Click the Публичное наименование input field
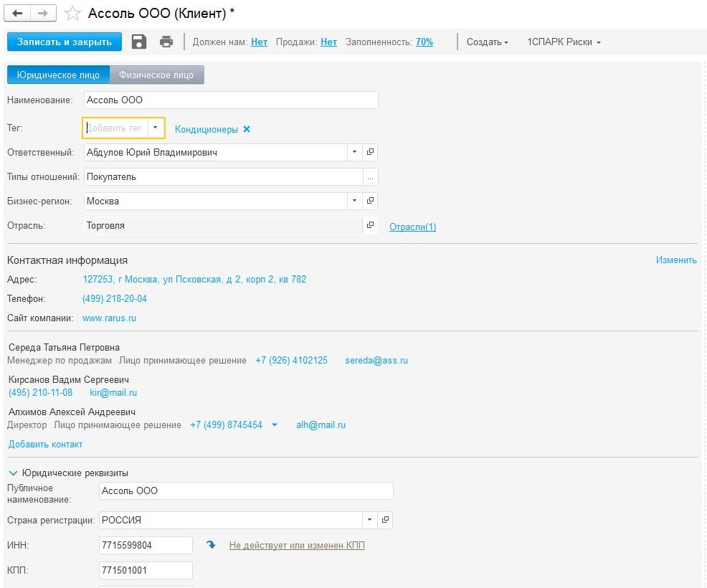The width and height of the screenshot is (707, 588). click(x=246, y=490)
